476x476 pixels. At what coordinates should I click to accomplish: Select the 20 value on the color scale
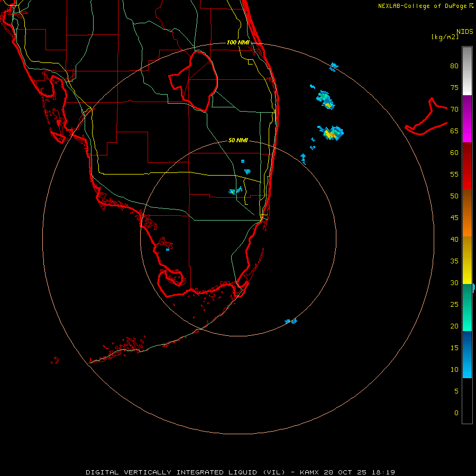pyautogui.click(x=454, y=326)
